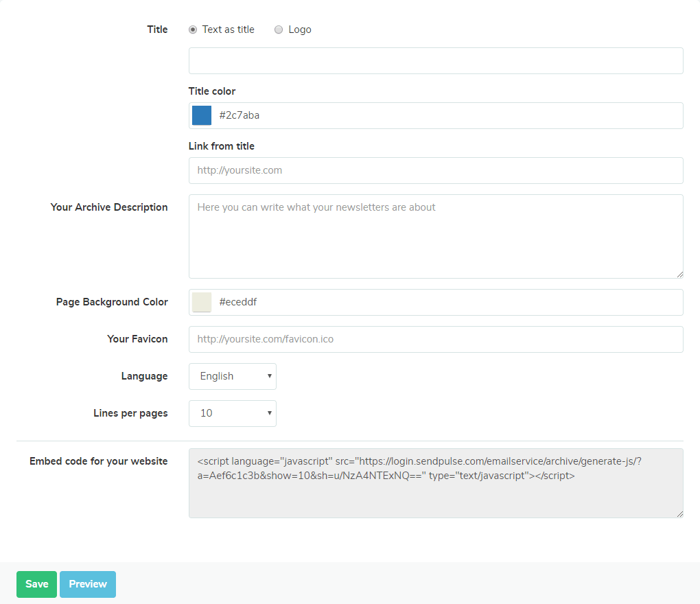Open the Page Background Color swatch

[x=202, y=302]
